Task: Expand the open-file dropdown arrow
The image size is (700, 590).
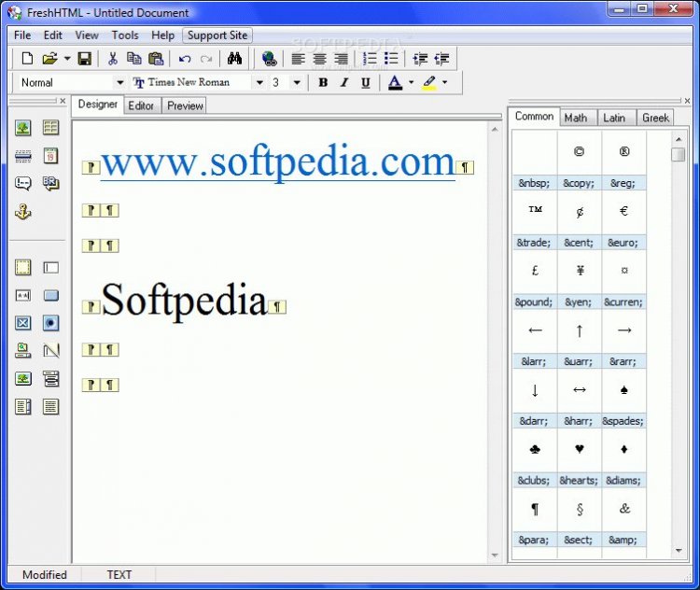Action: pos(67,59)
